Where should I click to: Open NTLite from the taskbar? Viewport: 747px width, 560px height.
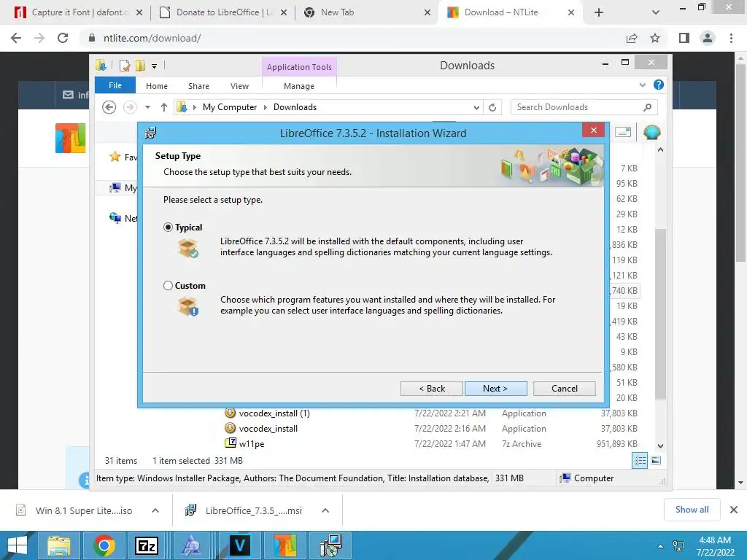pyautogui.click(x=285, y=545)
